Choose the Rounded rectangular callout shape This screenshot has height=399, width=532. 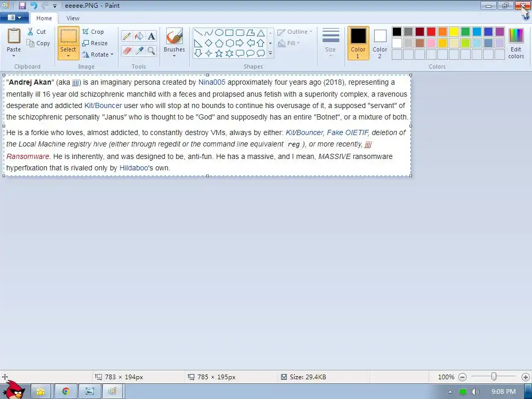pyautogui.click(x=240, y=54)
